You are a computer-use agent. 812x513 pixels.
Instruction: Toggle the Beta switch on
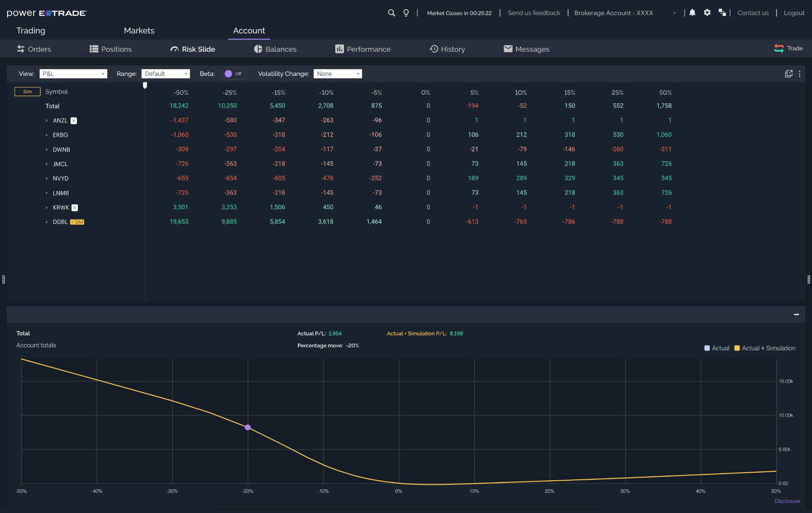234,74
